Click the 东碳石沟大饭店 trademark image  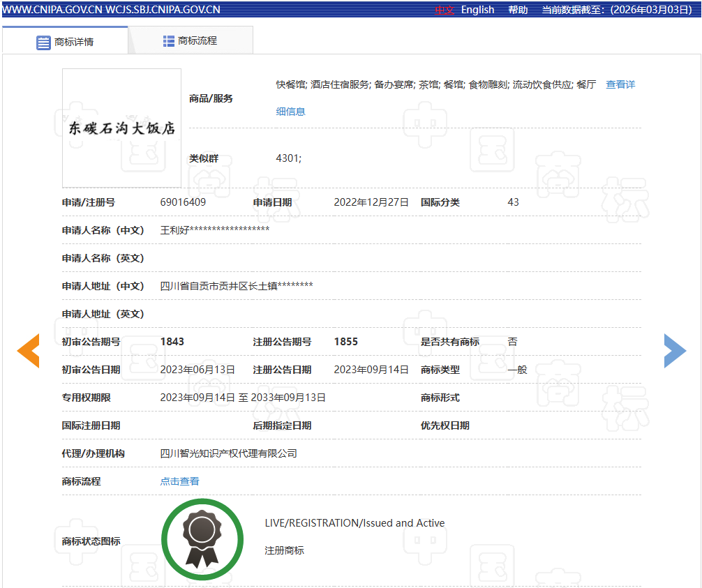[121, 128]
